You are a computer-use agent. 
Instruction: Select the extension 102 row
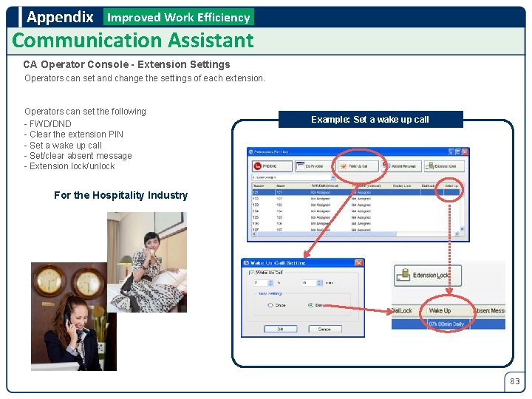point(355,199)
